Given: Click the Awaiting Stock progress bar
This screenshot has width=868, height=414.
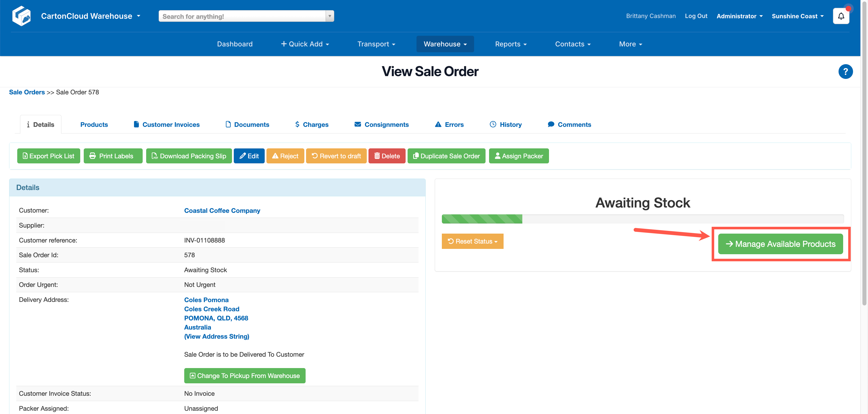Looking at the screenshot, I should point(642,219).
